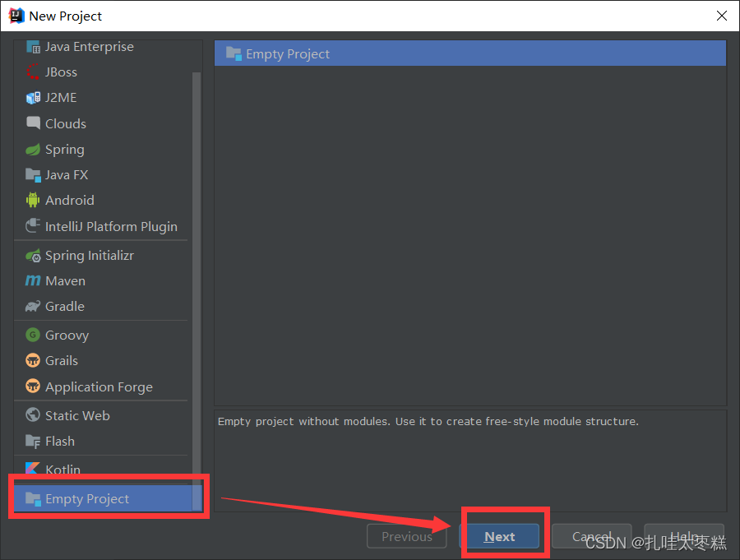Click the Flash folder icon

33,441
